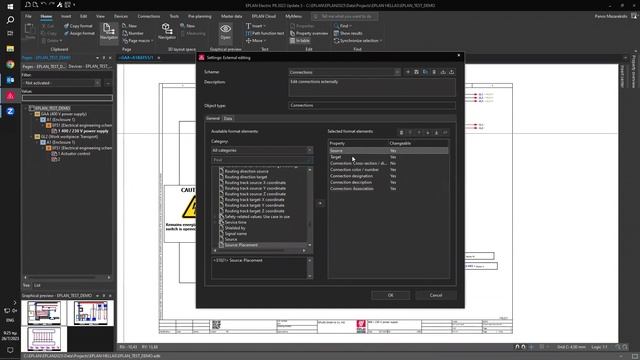Viewport: 640px width, 360px height.
Task: Open the 3D layout space Navigator
Action: click(167, 31)
